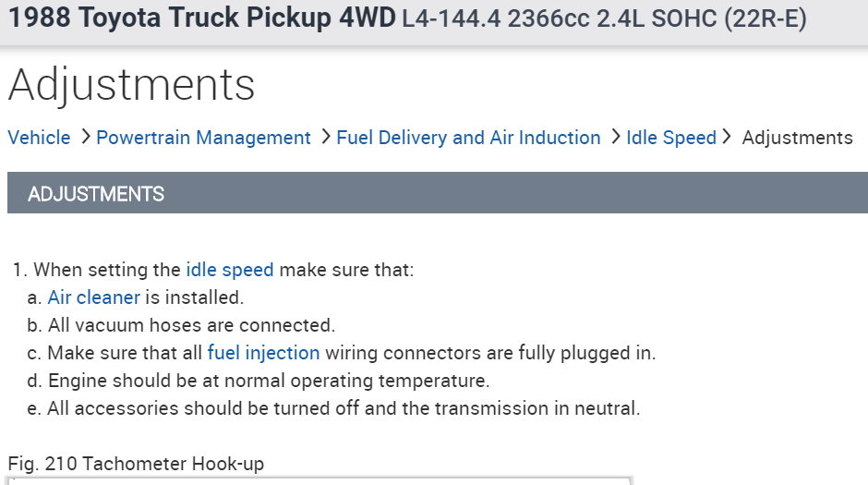Click the chevron before the Adjustments breadcrumb

tap(728, 138)
